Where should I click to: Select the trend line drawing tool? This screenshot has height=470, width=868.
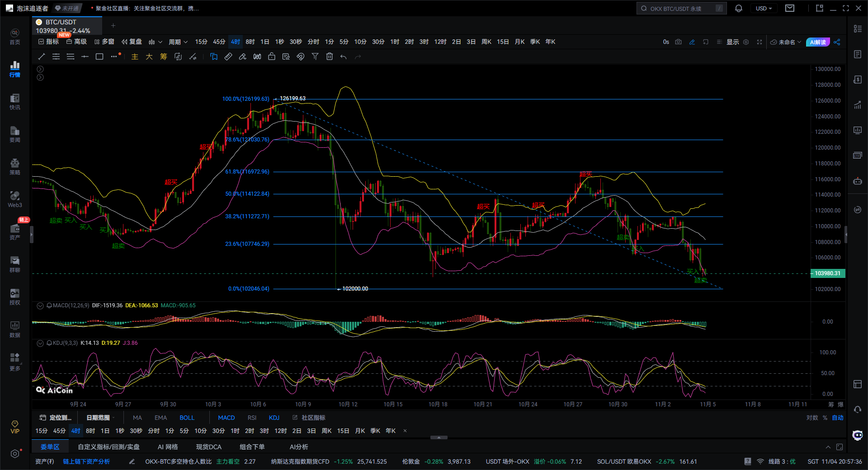(42, 56)
